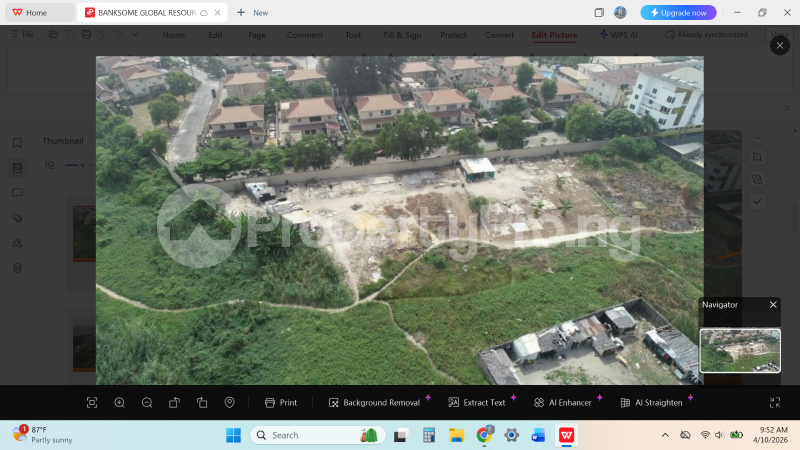Open the signature panel icon in sidebar
The height and width of the screenshot is (450, 800).
coord(17,243)
